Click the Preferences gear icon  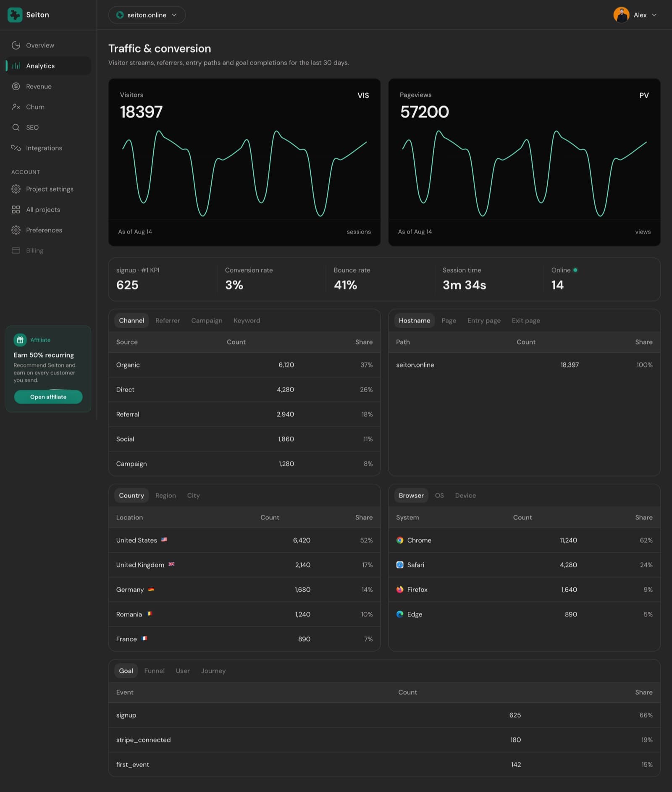coord(16,231)
